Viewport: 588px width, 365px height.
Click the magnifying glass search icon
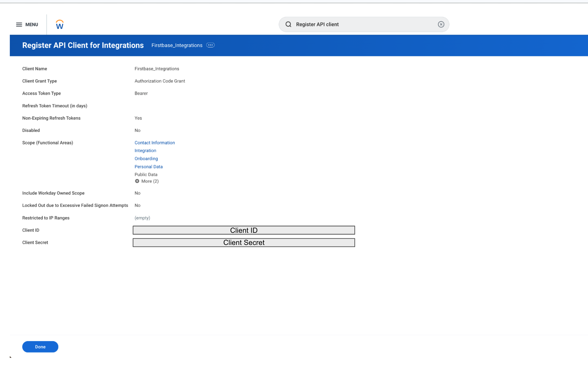[x=288, y=24]
